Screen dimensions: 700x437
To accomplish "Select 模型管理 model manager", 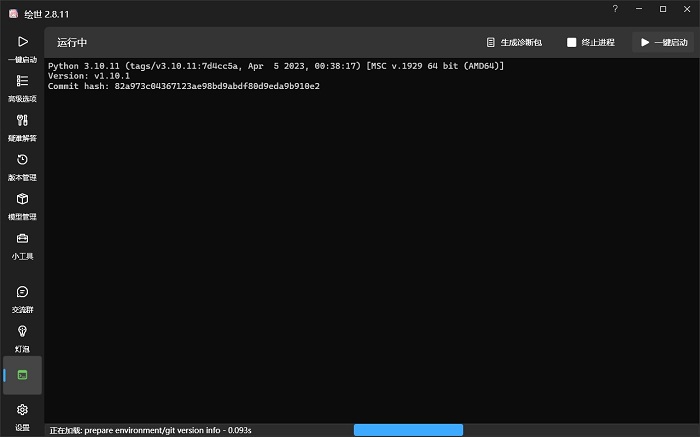I will 22,204.
